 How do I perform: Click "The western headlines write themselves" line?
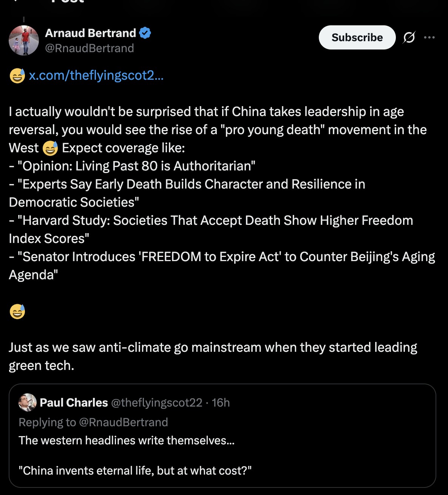[127, 440]
